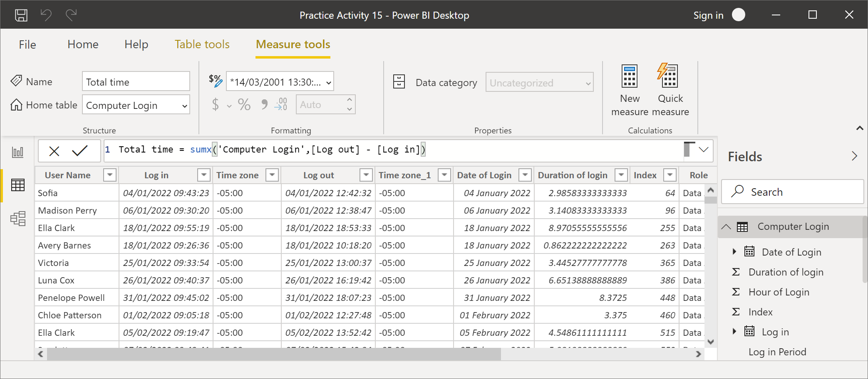Open Date of Login column filter dropdown
This screenshot has width=868, height=379.
(x=525, y=175)
